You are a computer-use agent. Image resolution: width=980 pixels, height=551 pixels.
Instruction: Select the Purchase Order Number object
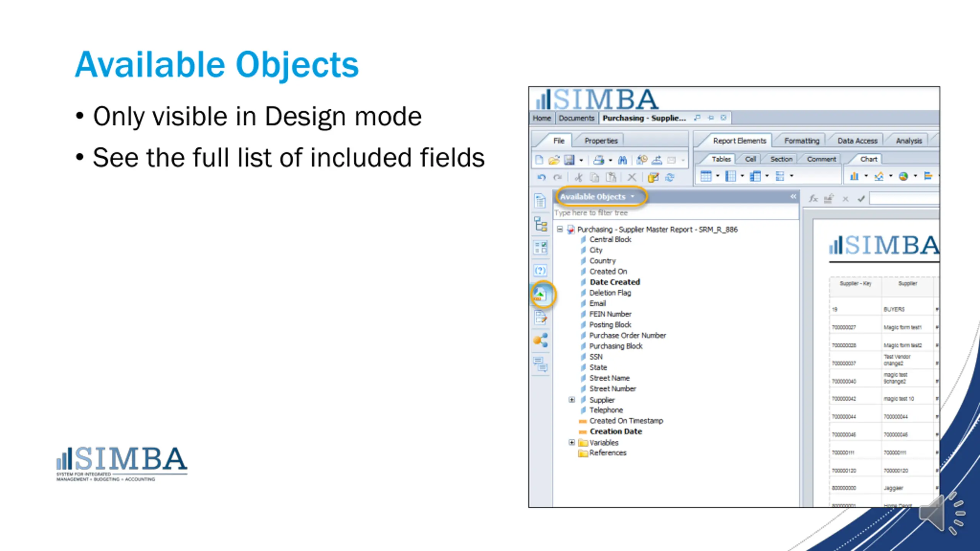point(627,336)
